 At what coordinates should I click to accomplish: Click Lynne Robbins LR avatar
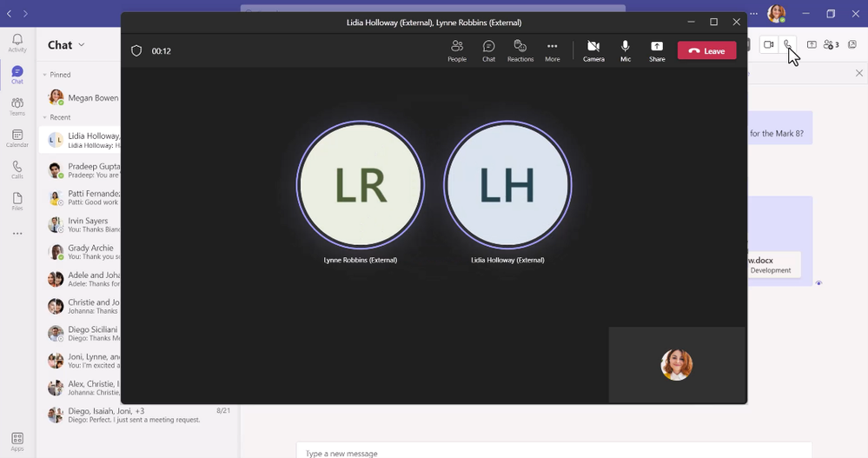361,184
